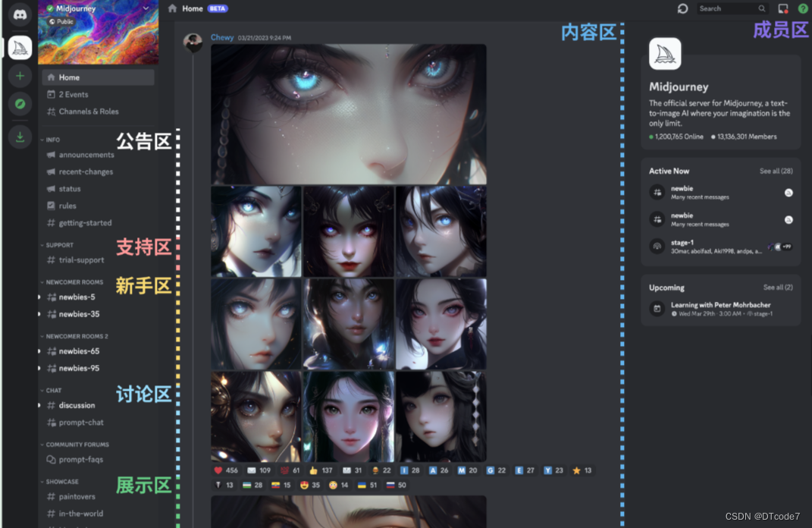Open the recent-changes channel
This screenshot has height=528, width=812.
click(x=80, y=171)
